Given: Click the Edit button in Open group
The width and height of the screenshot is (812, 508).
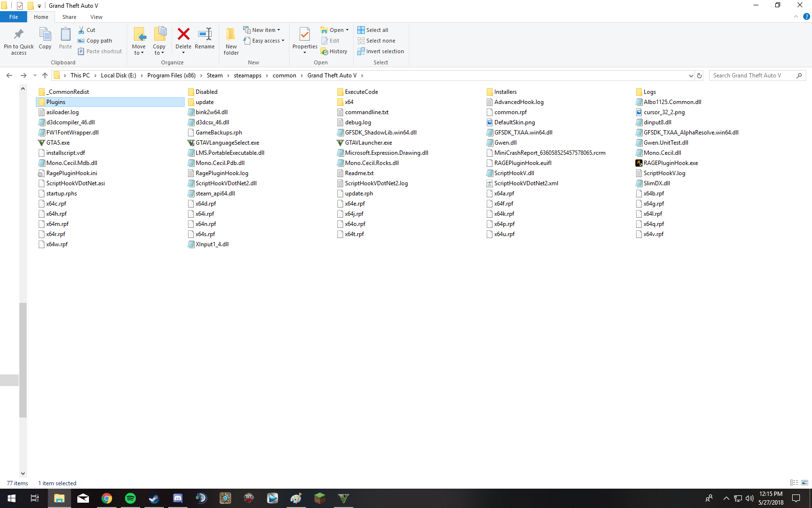Looking at the screenshot, I should click(x=331, y=41).
